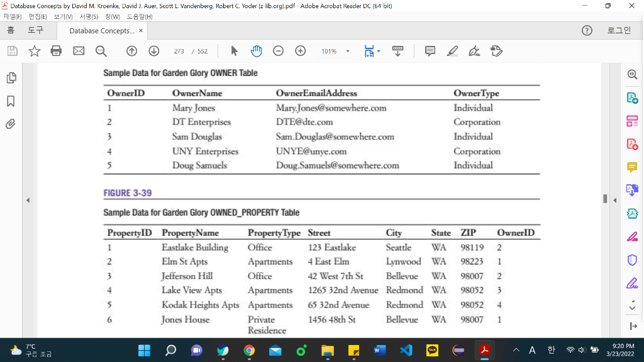Open the help question mark icon
The height and width of the screenshot is (362, 644).
(x=587, y=31)
